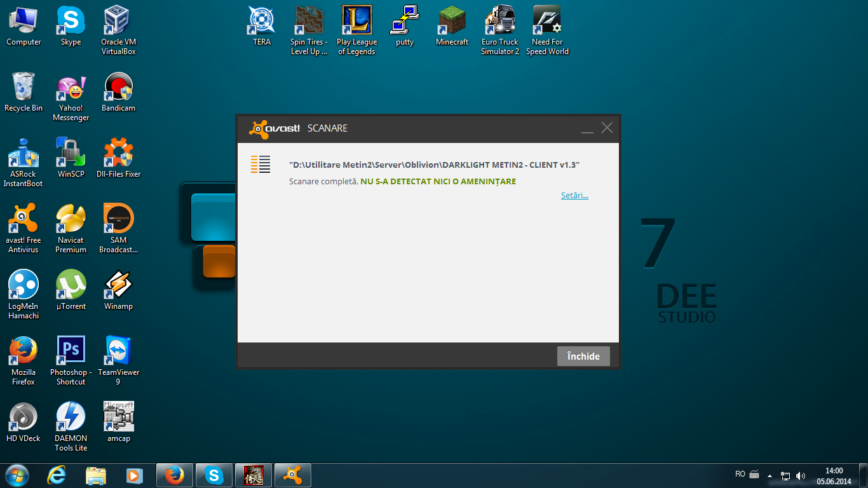Select TeamViewer 9 desktop icon
This screenshot has width=868, height=488.
point(118,362)
